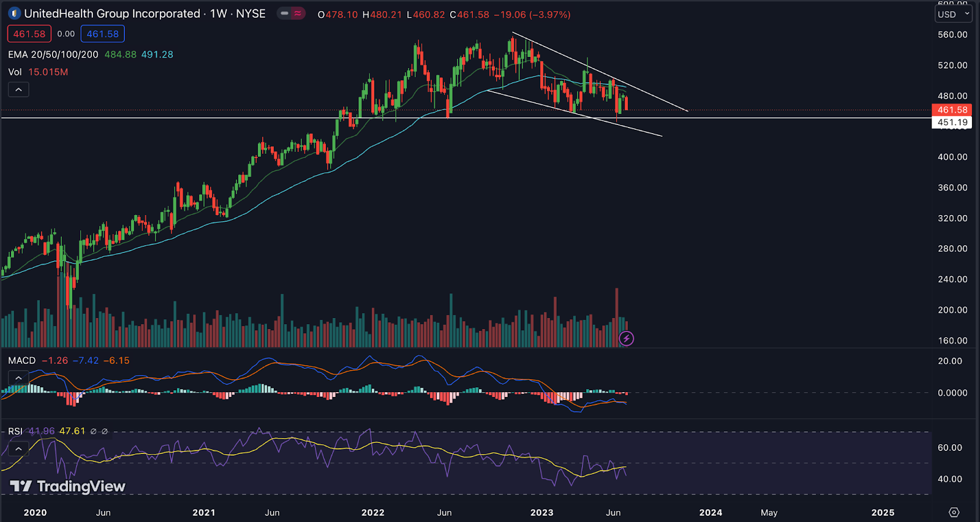The width and height of the screenshot is (980, 522).
Task: Click the blue 461.58 buy price box
Action: tap(103, 34)
